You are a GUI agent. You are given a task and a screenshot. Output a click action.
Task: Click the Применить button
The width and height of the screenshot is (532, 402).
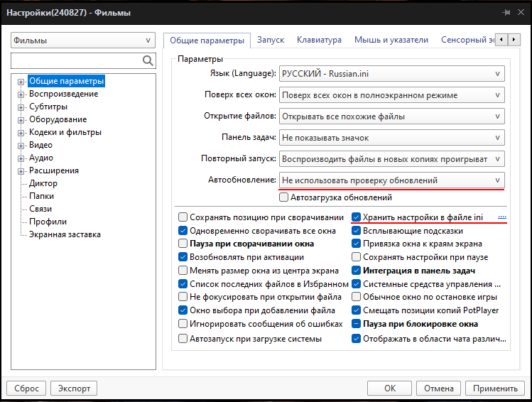(x=494, y=389)
